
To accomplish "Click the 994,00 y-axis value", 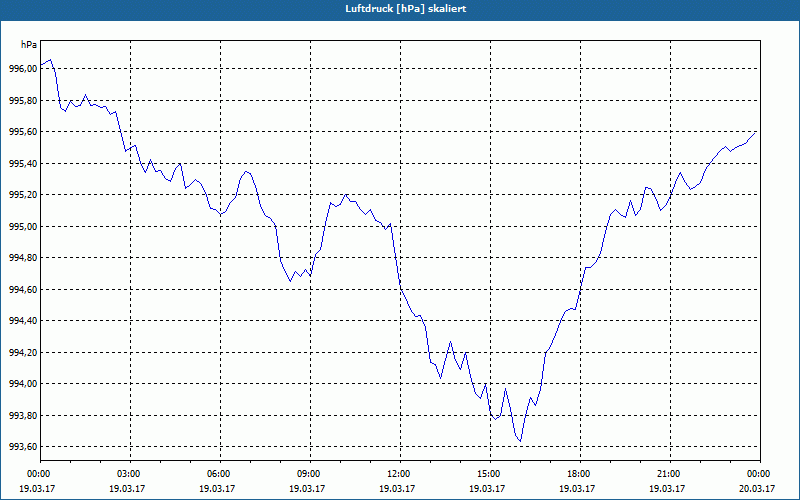I will (23, 384).
